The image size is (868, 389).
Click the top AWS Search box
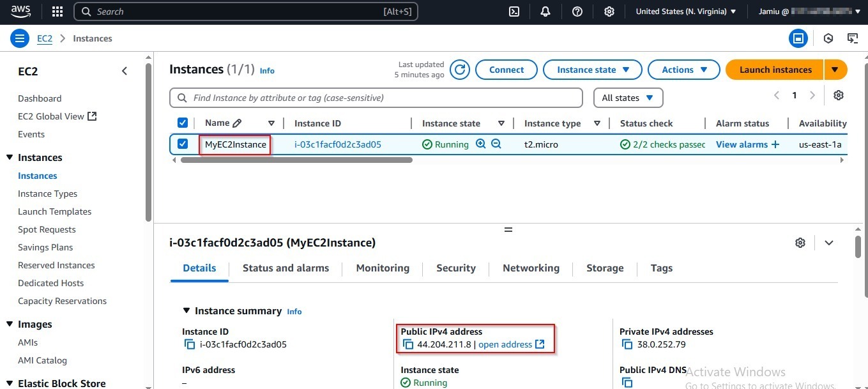tap(246, 11)
